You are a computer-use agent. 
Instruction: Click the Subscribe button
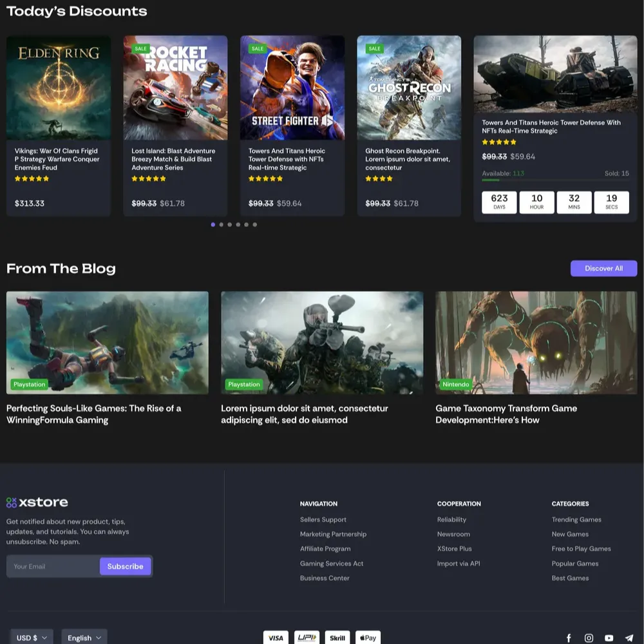tap(126, 567)
